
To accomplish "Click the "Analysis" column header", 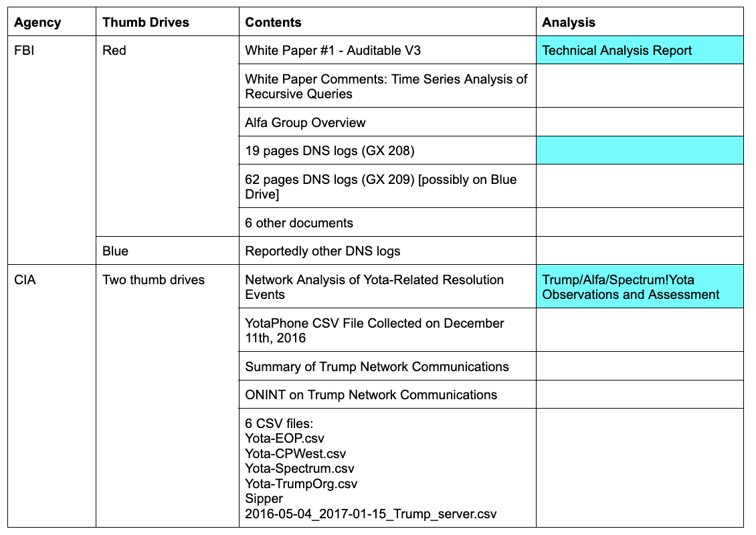I will 640,21.
